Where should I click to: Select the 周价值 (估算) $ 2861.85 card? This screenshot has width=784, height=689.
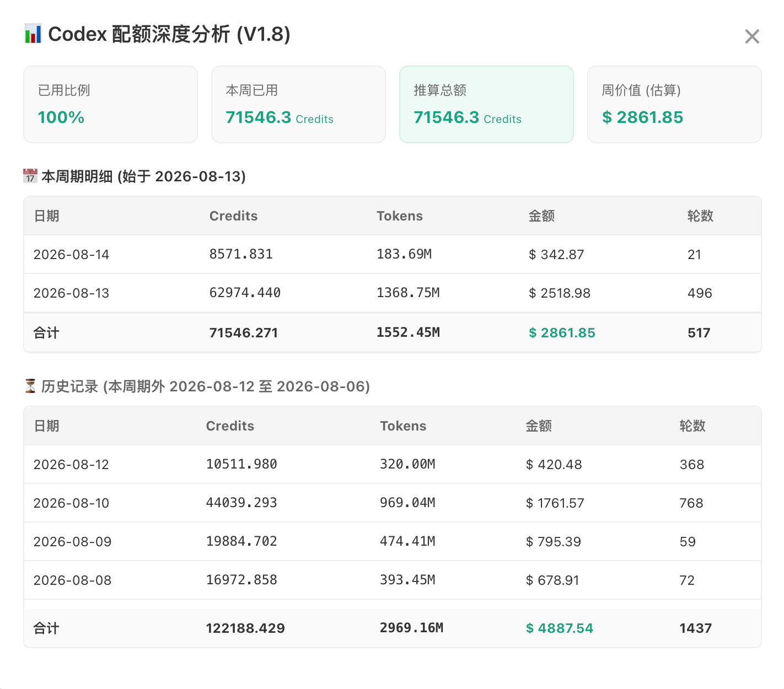(x=674, y=104)
